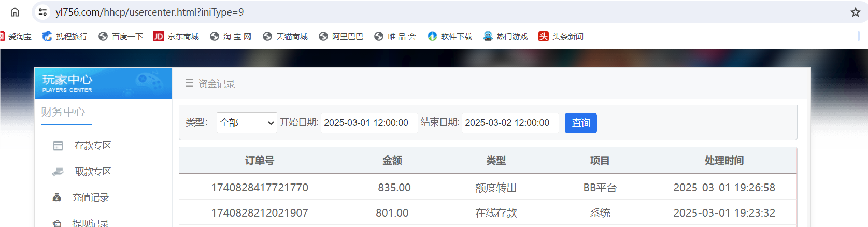Click the 开始日期 date field
This screenshot has width=868, height=227.
point(369,123)
